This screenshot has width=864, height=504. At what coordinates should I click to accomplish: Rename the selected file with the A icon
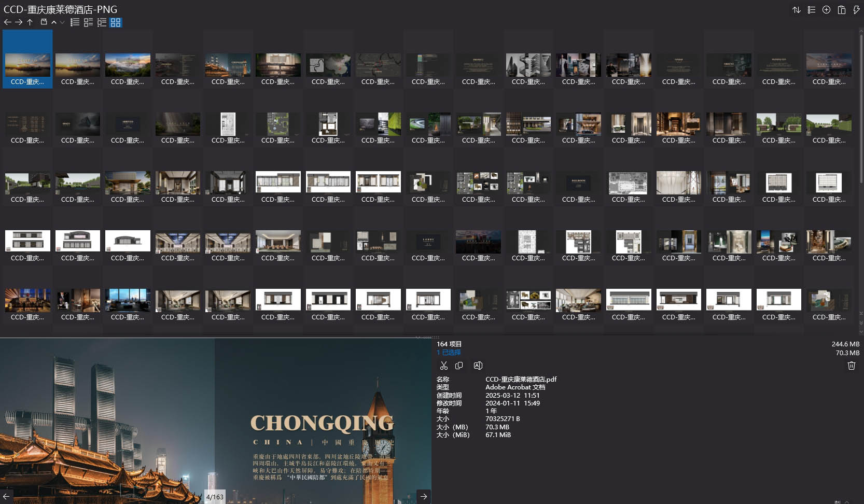click(x=478, y=366)
